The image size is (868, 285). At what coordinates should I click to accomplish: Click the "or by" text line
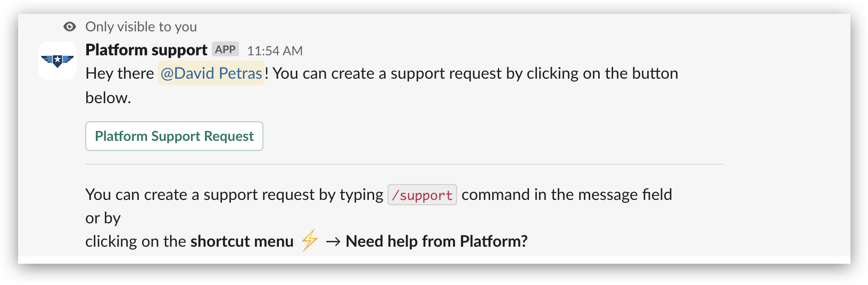(x=103, y=218)
